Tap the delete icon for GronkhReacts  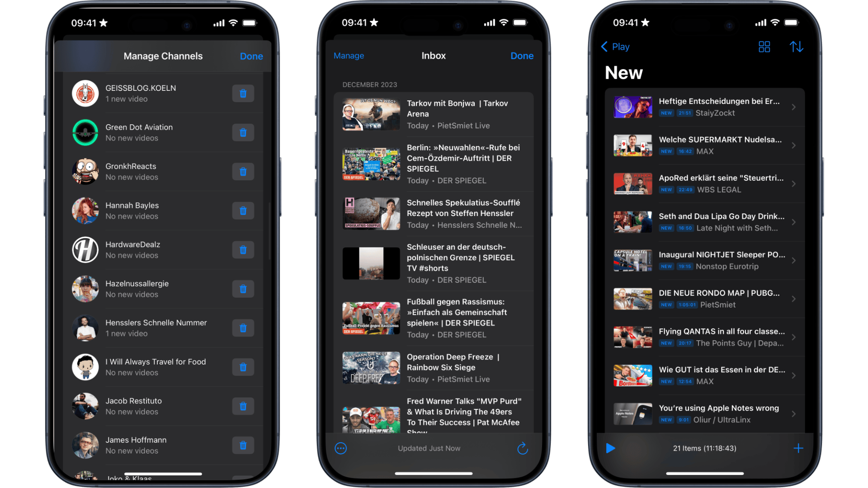tap(243, 171)
